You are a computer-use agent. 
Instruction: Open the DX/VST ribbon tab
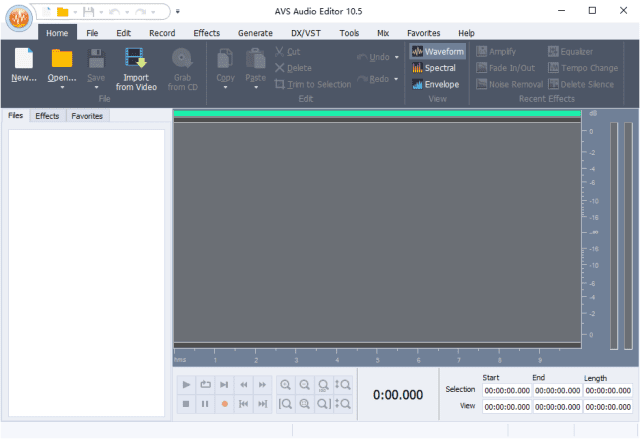306,33
